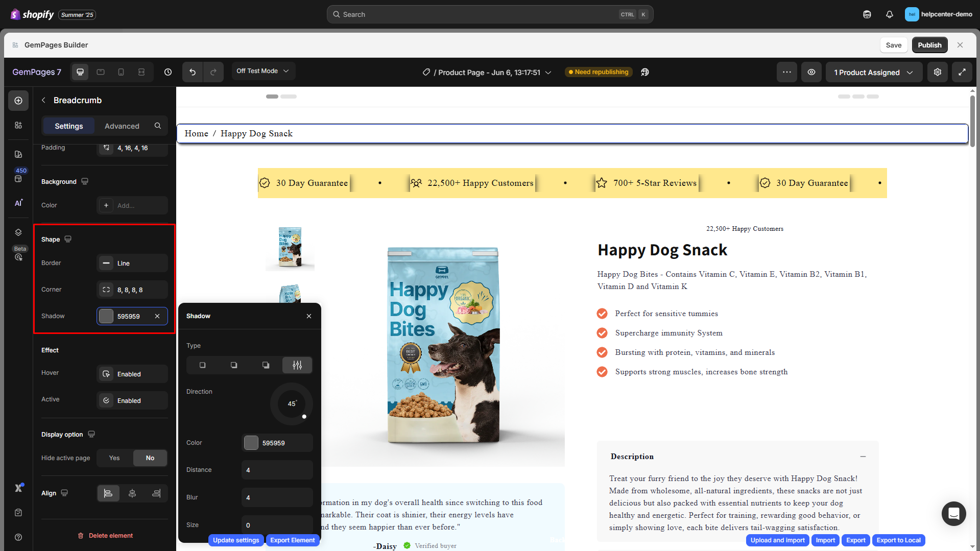Align breadcrumb to center
The width and height of the screenshot is (980, 551).
132,493
